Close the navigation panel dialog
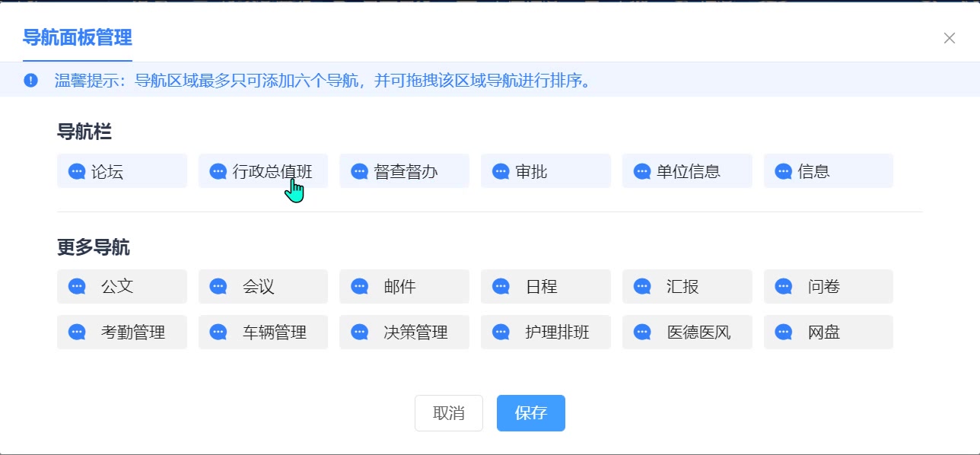 (x=949, y=38)
